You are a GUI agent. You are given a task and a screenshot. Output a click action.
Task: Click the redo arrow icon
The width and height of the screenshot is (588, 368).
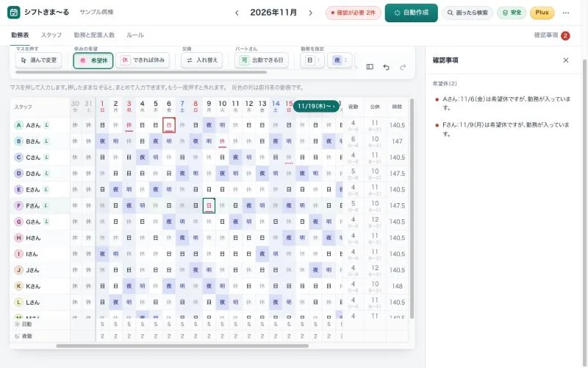coord(403,67)
